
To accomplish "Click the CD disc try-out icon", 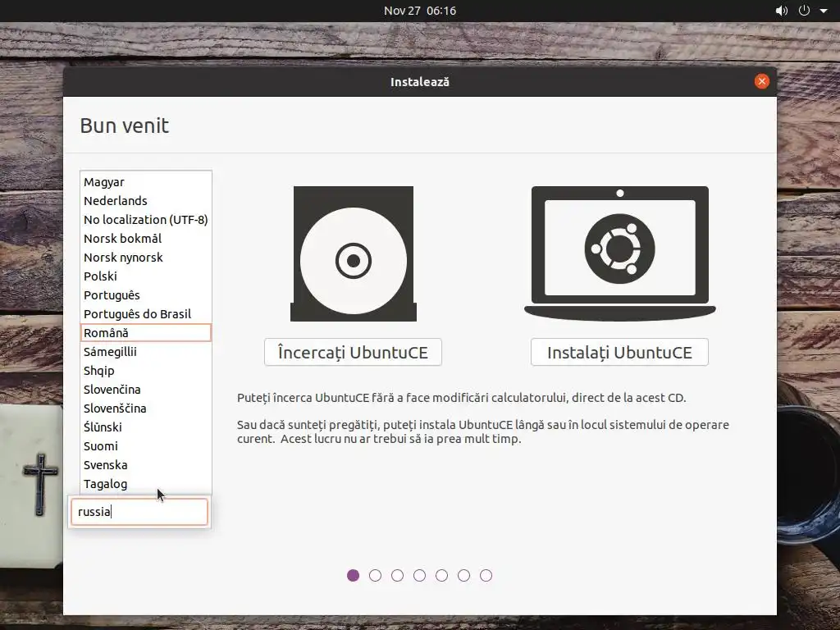I will 353,253.
